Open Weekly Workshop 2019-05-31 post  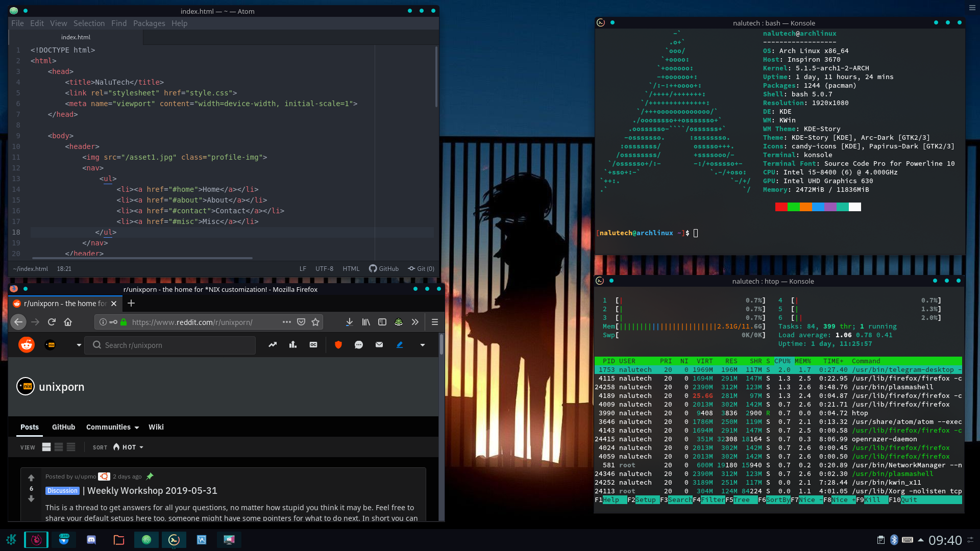153,490
